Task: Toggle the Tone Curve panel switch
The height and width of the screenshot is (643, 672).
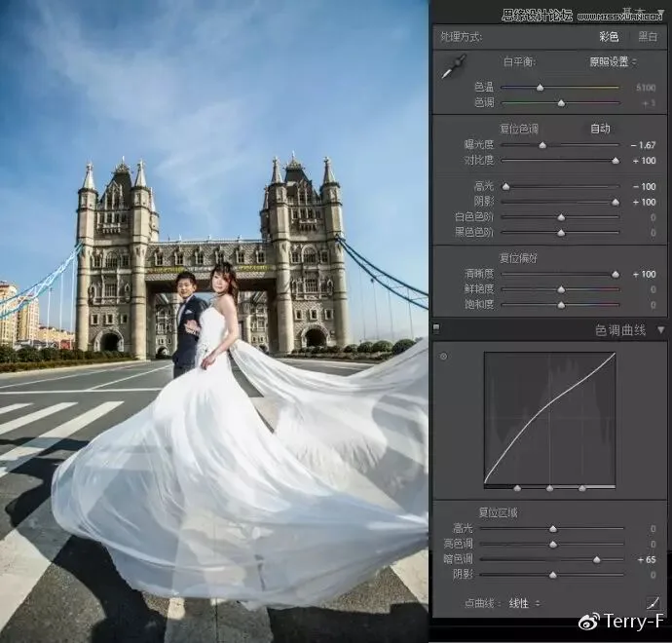Action: pyautogui.click(x=436, y=328)
